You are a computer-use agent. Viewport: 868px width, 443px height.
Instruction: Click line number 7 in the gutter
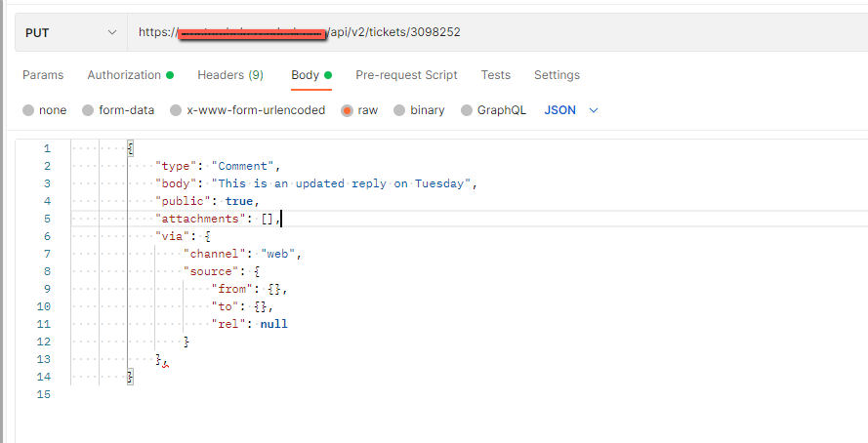point(46,254)
